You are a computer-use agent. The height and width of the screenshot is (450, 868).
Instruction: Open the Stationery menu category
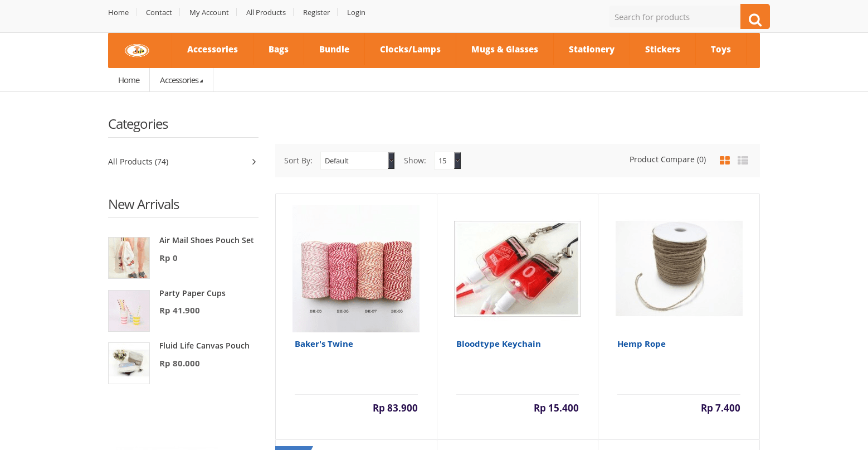pos(592,50)
